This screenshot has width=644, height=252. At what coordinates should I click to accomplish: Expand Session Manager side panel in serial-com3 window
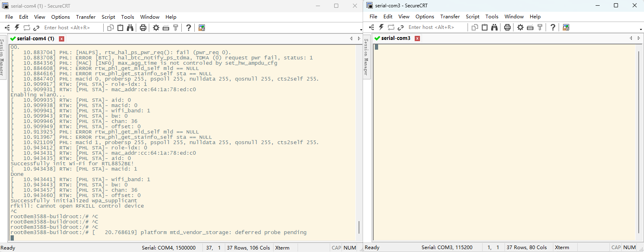click(366, 57)
